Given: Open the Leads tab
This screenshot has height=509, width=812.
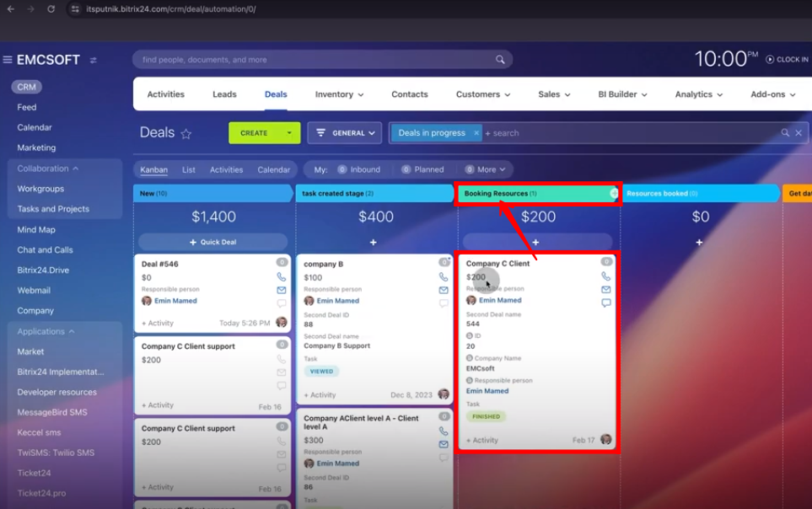Looking at the screenshot, I should 224,94.
